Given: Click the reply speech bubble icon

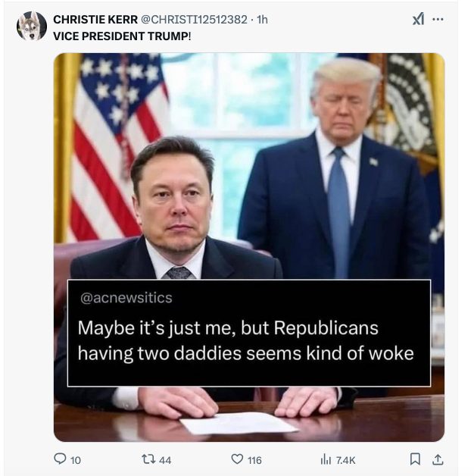Looking at the screenshot, I should [x=60, y=459].
